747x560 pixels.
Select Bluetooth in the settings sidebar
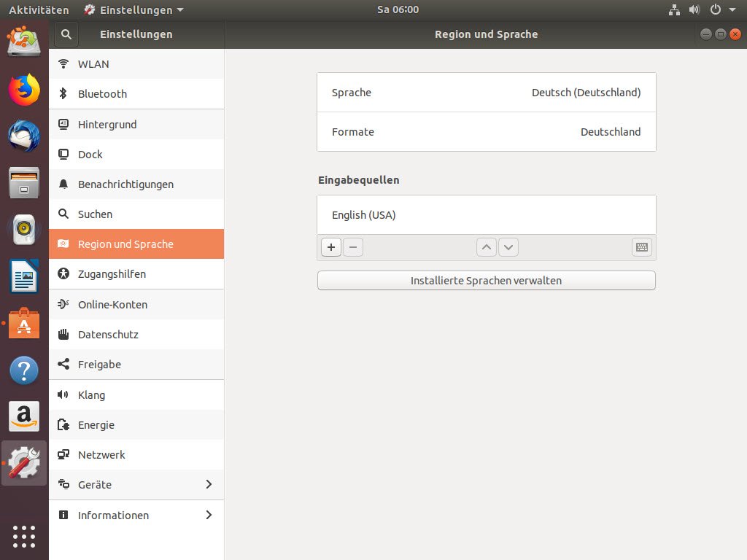pyautogui.click(x=136, y=94)
